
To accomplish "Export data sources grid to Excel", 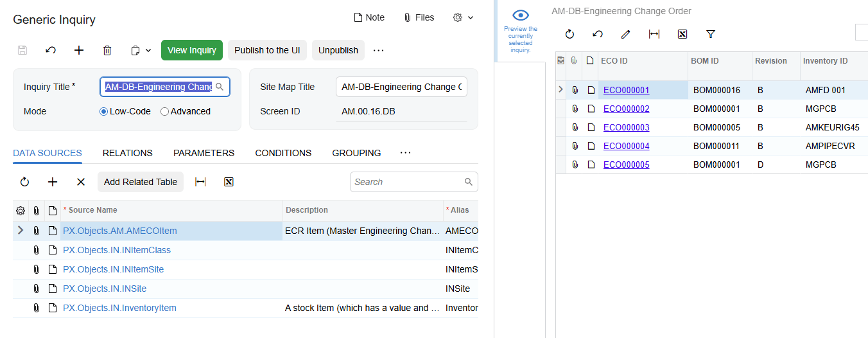I will click(x=229, y=182).
